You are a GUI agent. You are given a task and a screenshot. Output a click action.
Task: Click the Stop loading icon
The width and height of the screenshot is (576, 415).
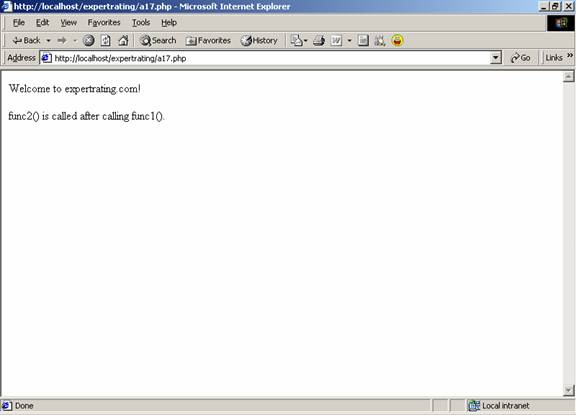click(x=88, y=40)
